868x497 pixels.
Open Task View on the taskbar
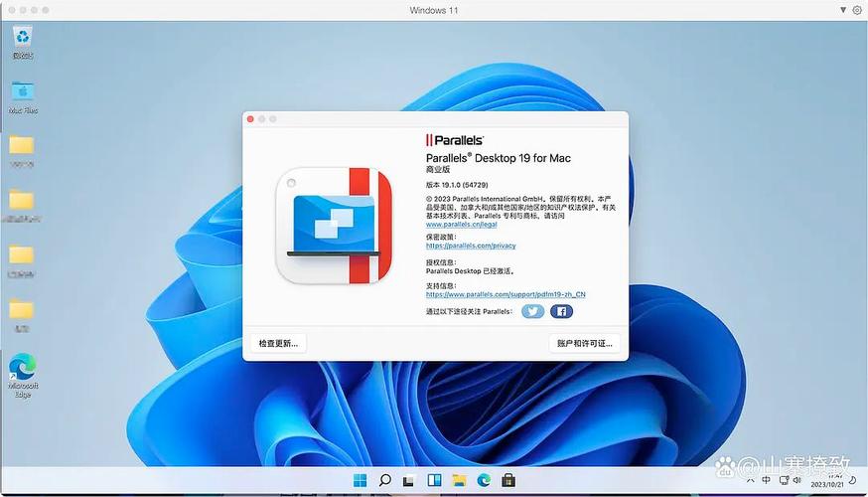point(408,481)
